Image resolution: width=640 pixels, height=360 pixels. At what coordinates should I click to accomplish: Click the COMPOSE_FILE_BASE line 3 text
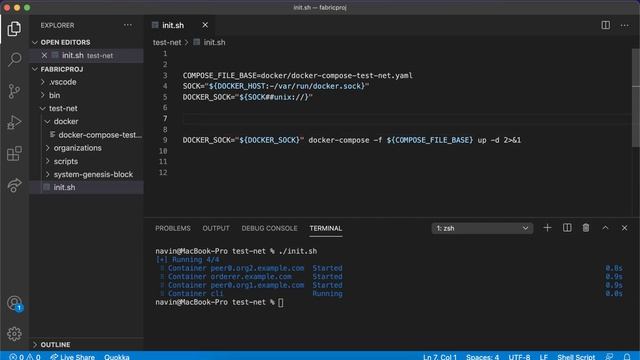point(298,76)
